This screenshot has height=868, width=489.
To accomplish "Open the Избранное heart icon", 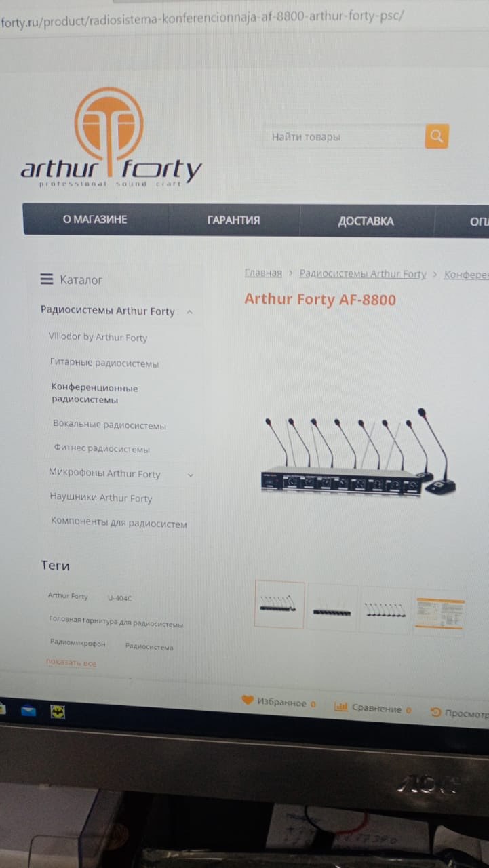I will 248,701.
